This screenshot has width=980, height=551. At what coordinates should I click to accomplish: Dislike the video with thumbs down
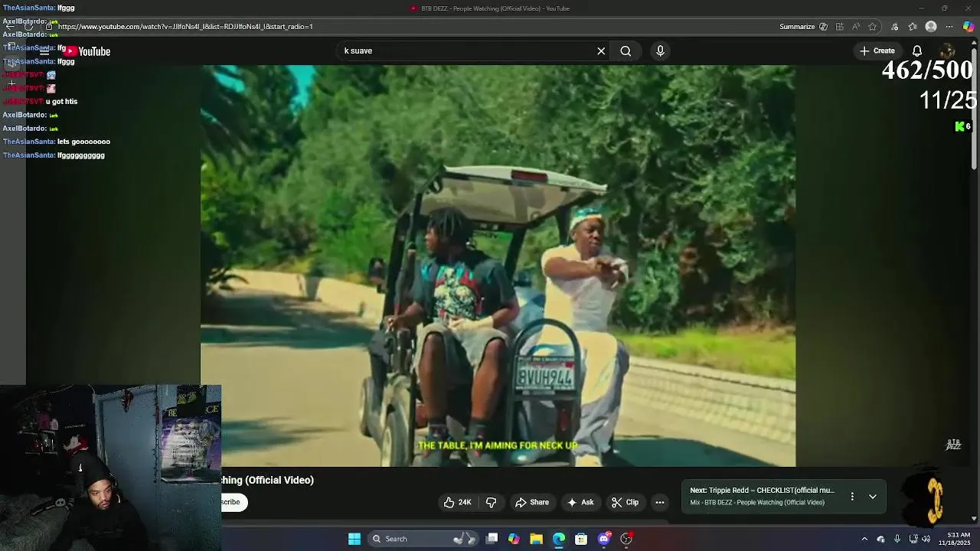(492, 502)
